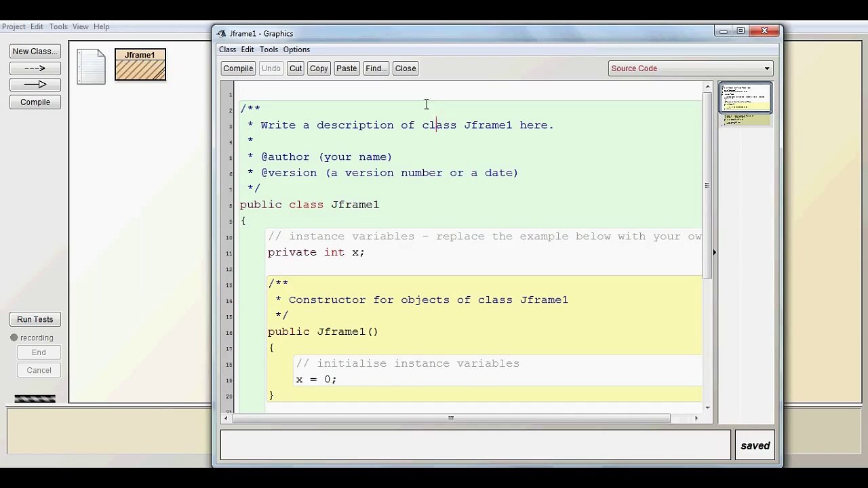Click the dashed arrow dependency button
Screen dimensions: 868x488
35,68
